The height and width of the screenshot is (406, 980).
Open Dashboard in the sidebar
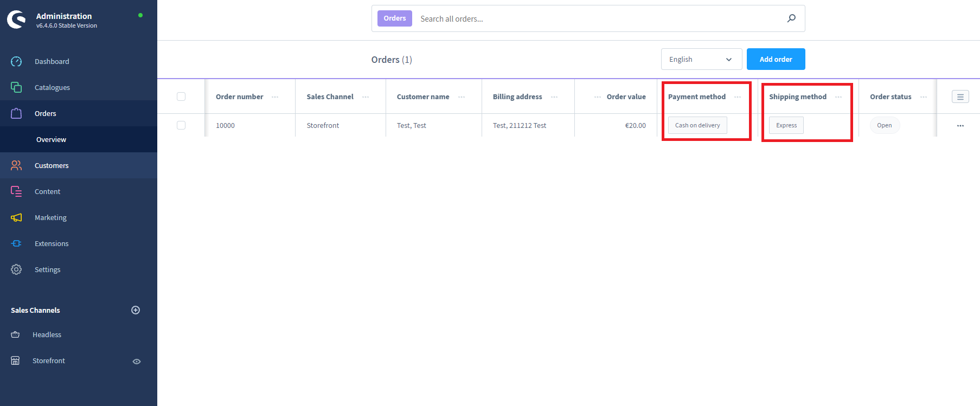52,61
